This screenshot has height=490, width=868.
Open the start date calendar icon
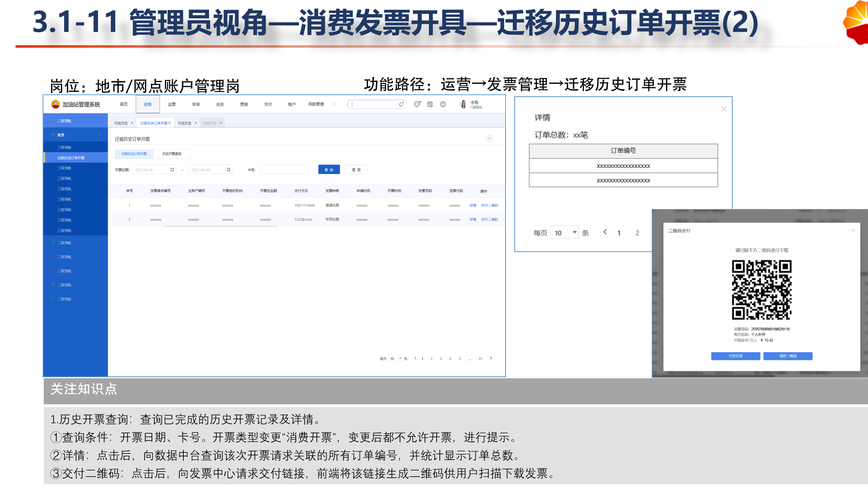coord(172,170)
